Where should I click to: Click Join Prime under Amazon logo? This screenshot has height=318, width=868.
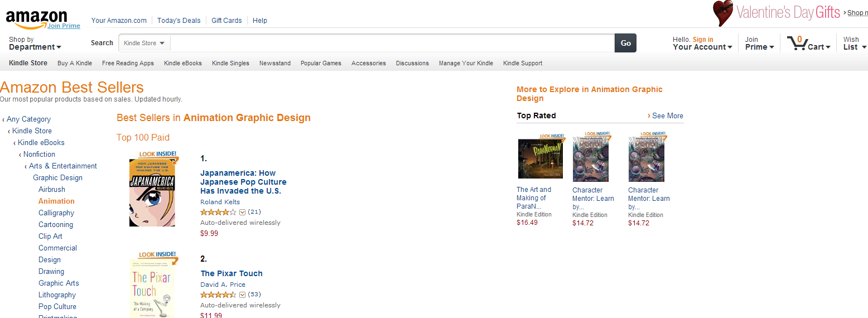click(64, 26)
